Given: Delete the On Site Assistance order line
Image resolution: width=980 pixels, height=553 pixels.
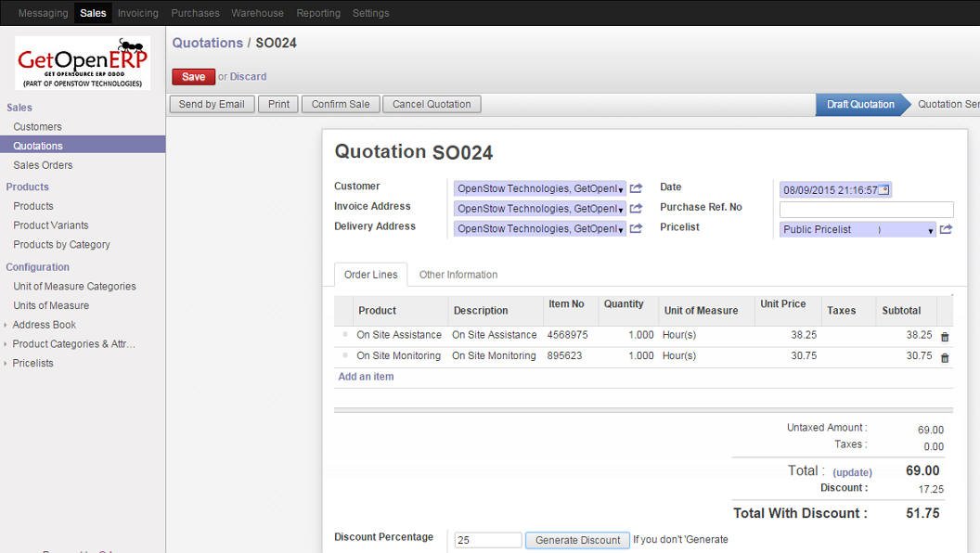Looking at the screenshot, I should click(945, 337).
